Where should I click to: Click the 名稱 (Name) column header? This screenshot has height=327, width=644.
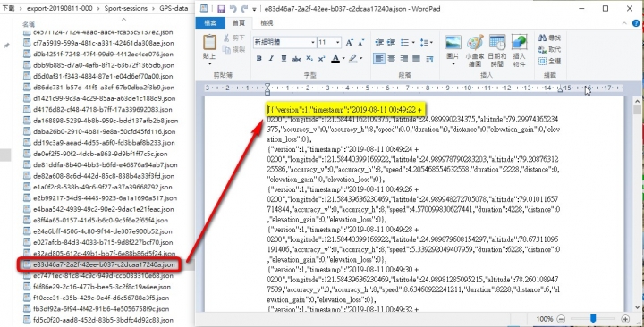[29, 25]
